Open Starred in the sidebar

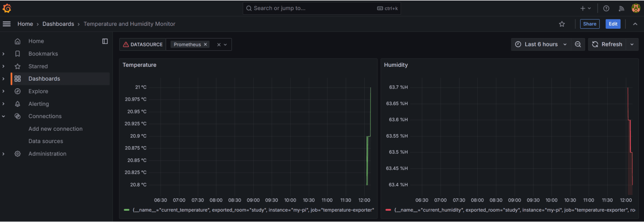tap(38, 66)
